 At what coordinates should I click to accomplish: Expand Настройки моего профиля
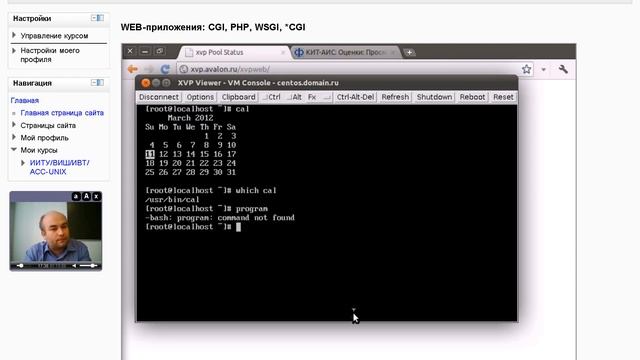click(14, 51)
